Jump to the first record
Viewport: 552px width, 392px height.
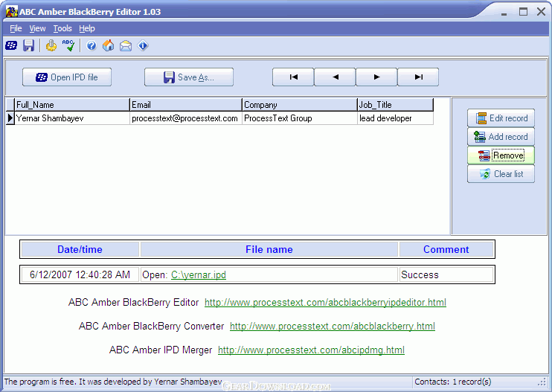tap(293, 77)
